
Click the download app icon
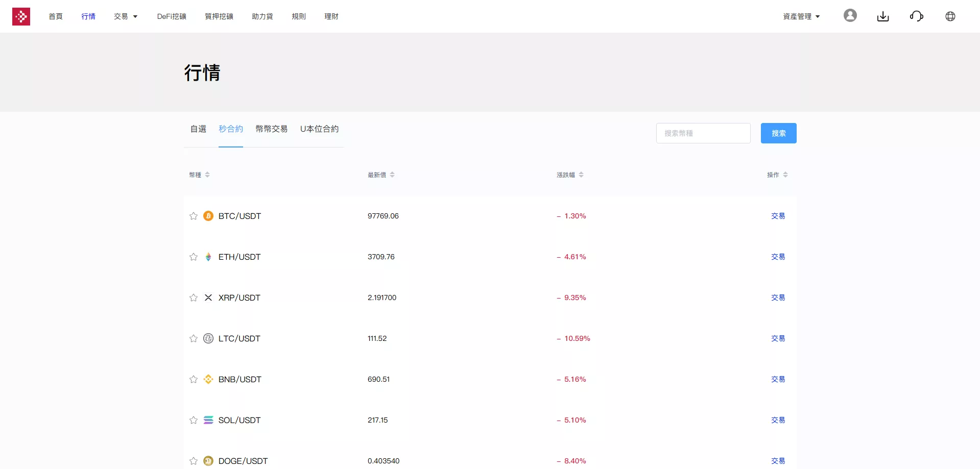tap(883, 16)
